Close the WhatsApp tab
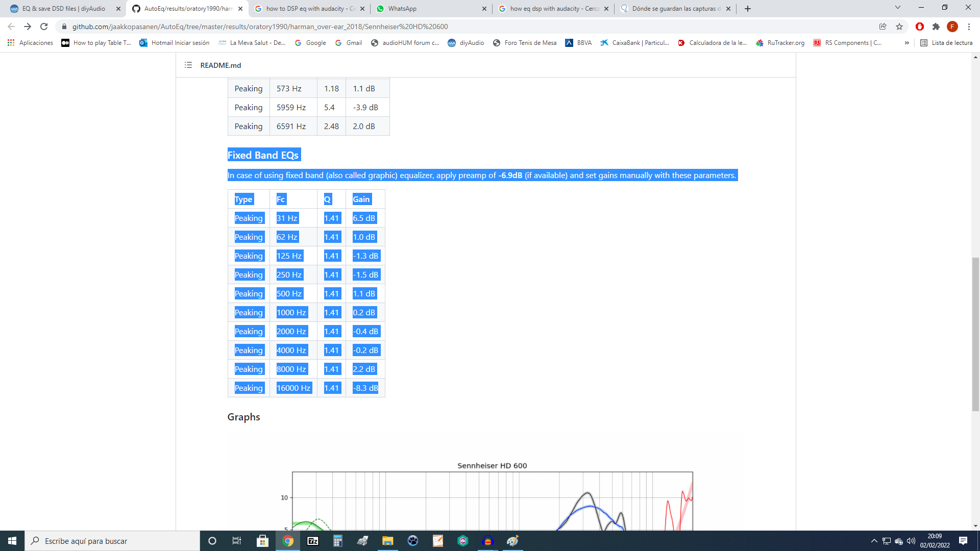This screenshot has height=551, width=980. coord(484,9)
